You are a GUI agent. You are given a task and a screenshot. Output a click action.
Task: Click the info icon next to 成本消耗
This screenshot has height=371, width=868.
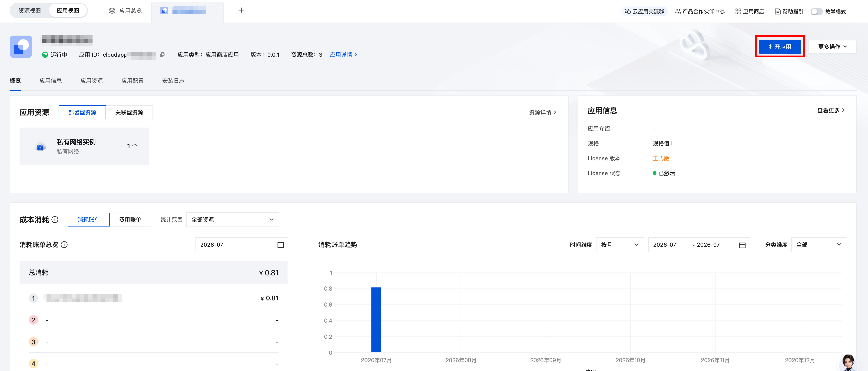55,220
